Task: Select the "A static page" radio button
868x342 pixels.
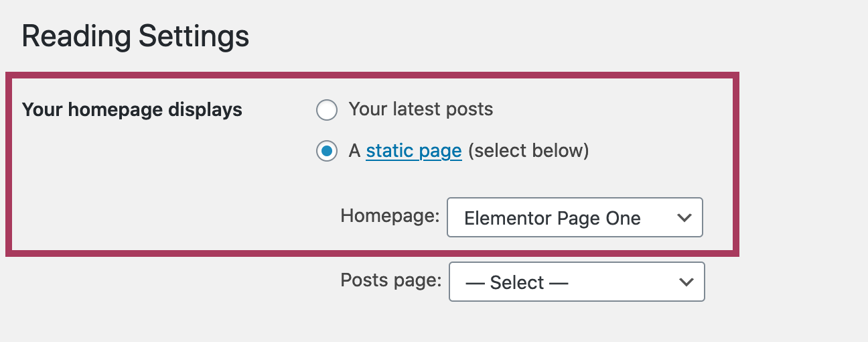Action: coord(326,152)
